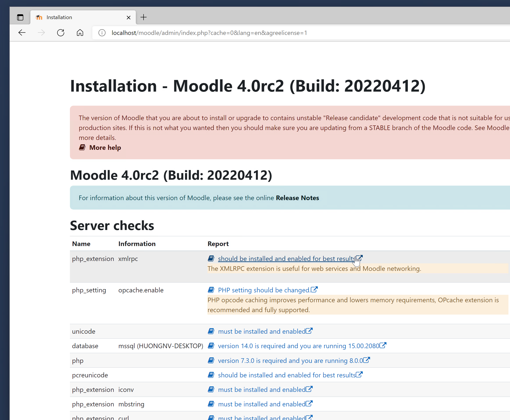Open iconv must be installed link
This screenshot has width=510, height=420.
(x=262, y=389)
